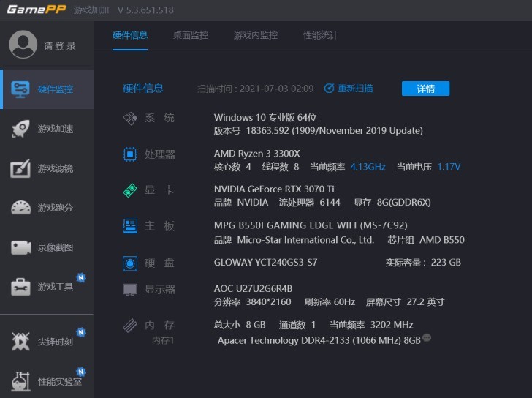Click the 内存 RAM stick icon
This screenshot has width=532, height=398.
pos(130,326)
